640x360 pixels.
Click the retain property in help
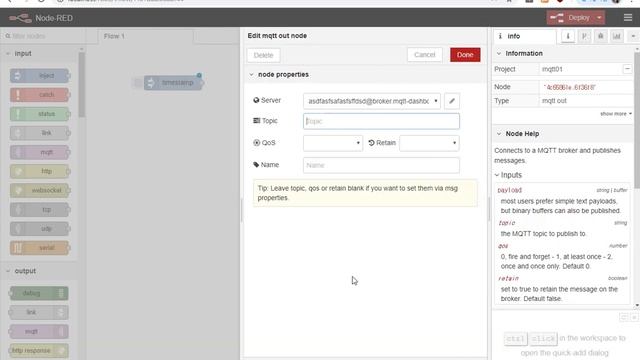click(508, 278)
